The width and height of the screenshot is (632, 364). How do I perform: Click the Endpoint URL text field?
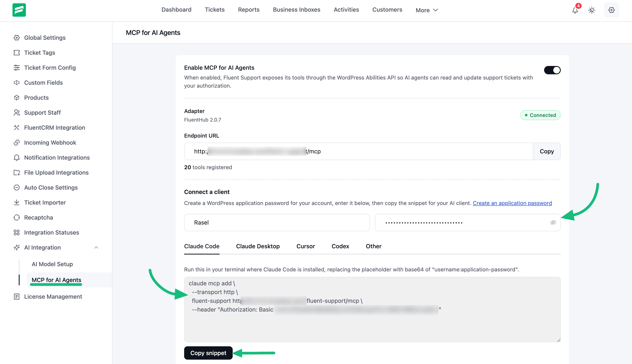pyautogui.click(x=358, y=151)
